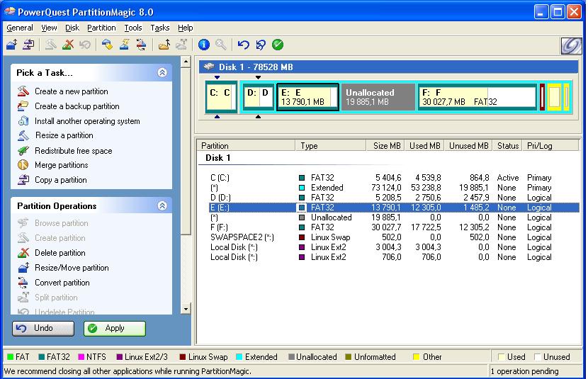Screen dimensions: 588x379
Task: Open the Tools menu
Action: pyautogui.click(x=132, y=28)
